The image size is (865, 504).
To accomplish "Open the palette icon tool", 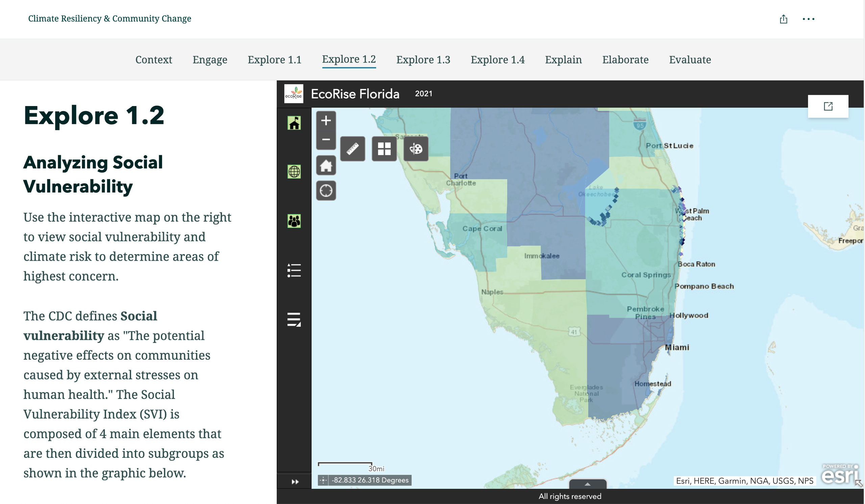I will 416,149.
